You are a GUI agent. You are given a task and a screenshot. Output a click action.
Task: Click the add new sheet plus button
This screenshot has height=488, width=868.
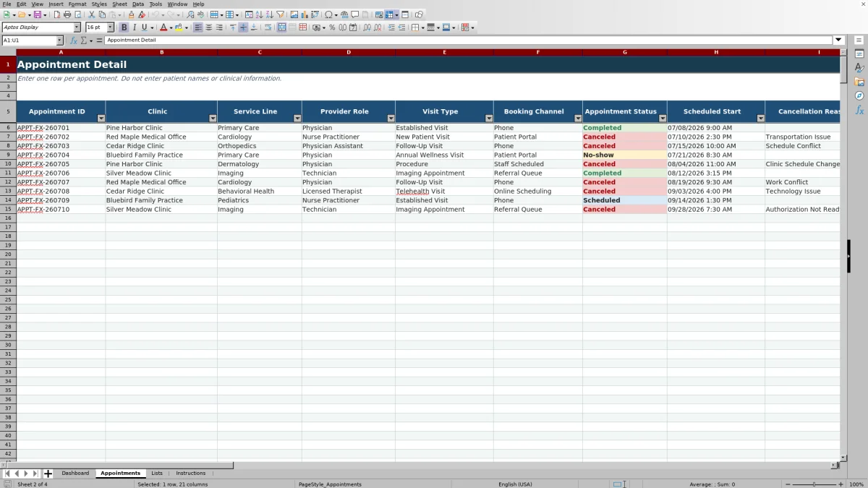[x=48, y=474]
